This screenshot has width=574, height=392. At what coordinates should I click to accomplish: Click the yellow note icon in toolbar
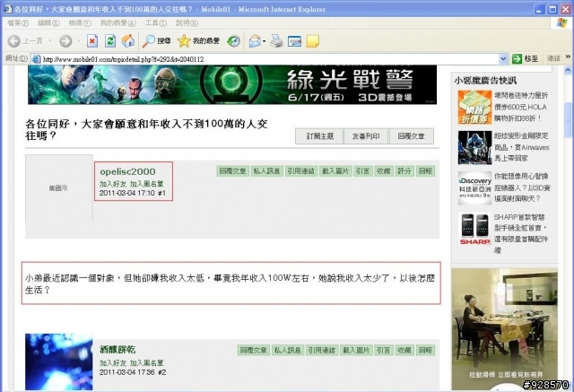[313, 41]
